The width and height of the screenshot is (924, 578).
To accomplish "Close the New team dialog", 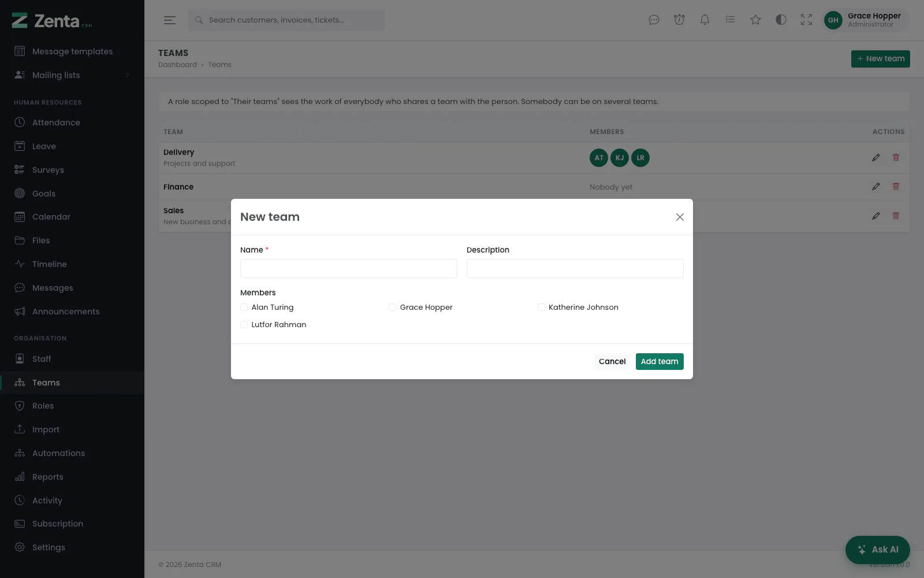I will [680, 217].
